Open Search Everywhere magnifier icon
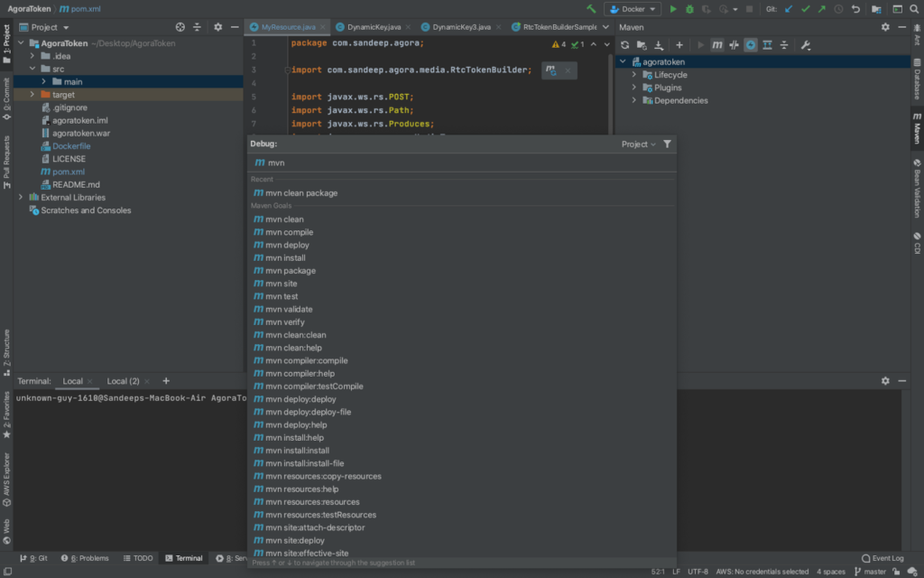 coord(914,9)
